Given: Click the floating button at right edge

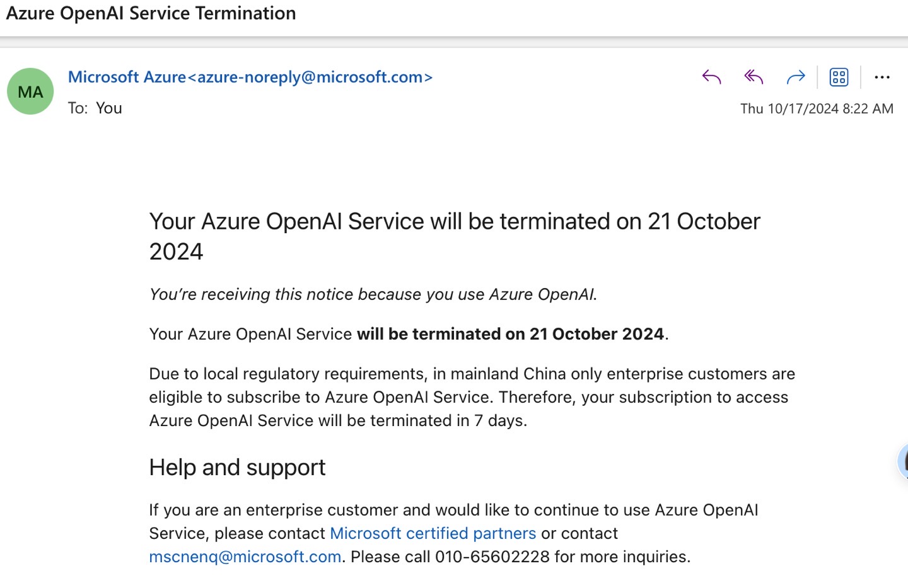Looking at the screenshot, I should (x=903, y=461).
